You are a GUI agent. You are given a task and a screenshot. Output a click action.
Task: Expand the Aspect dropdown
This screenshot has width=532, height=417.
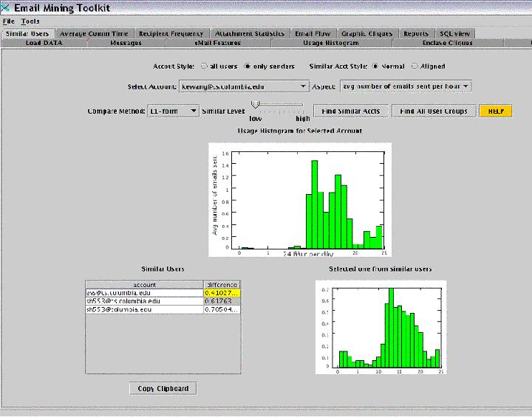tap(465, 86)
